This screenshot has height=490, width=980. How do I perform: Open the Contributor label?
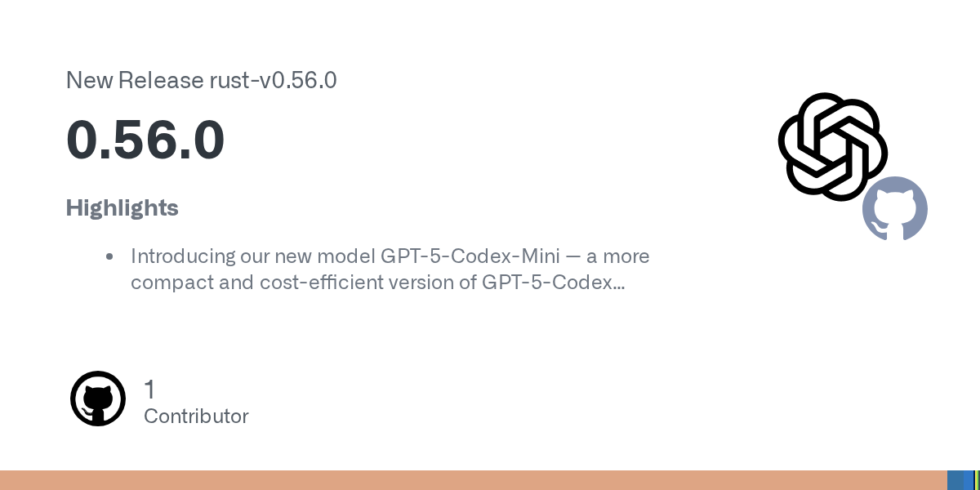pyautogui.click(x=196, y=416)
